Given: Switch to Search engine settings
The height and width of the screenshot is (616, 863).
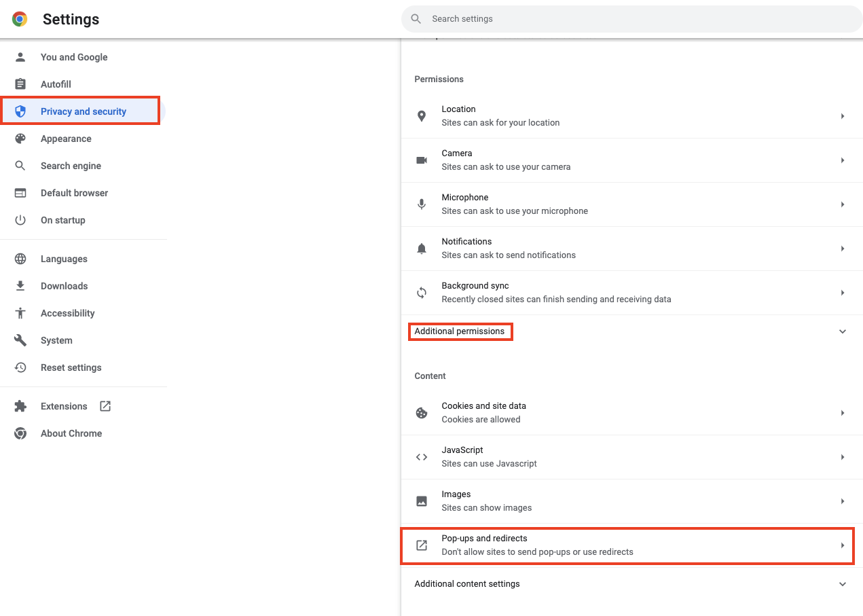Looking at the screenshot, I should (71, 166).
